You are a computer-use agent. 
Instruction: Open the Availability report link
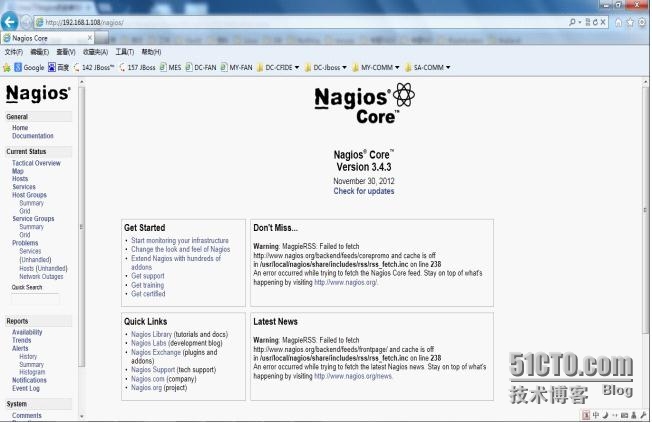coord(27,332)
